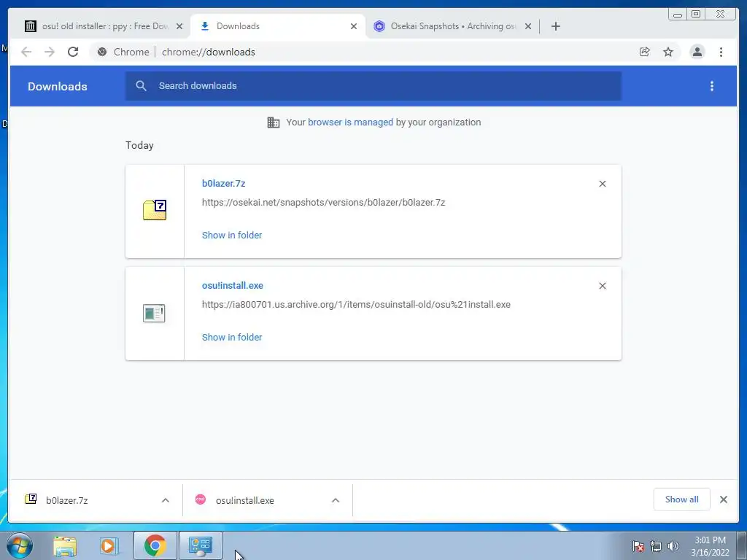Screen dimensions: 747x560
Task: Remove osu!install.exe from the downloads list
Action: 602,286
